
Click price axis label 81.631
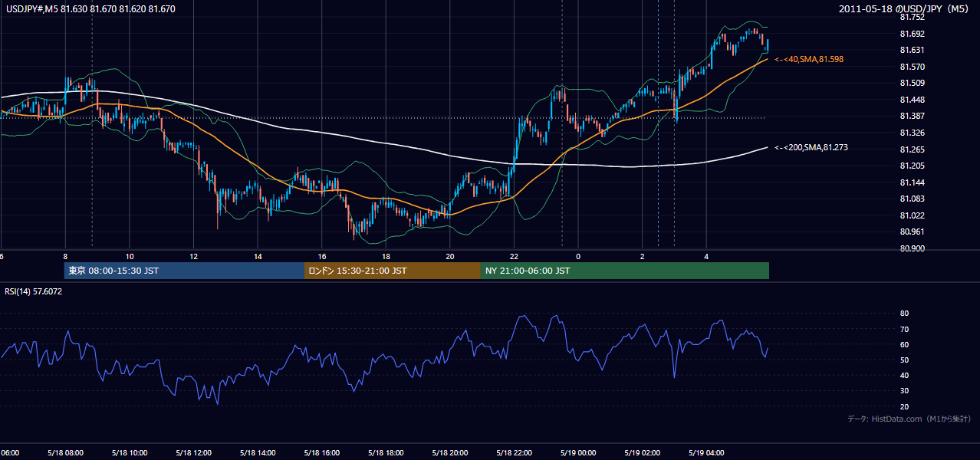911,50
